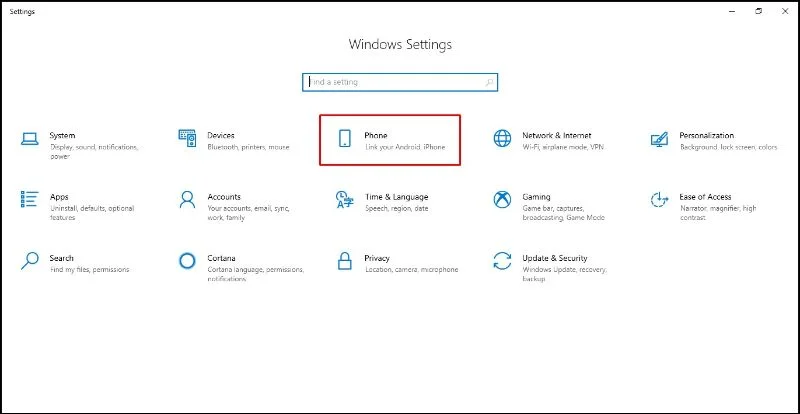Viewport: 800px width, 414px height.
Task: Click the Phone handset icon
Action: pos(345,138)
